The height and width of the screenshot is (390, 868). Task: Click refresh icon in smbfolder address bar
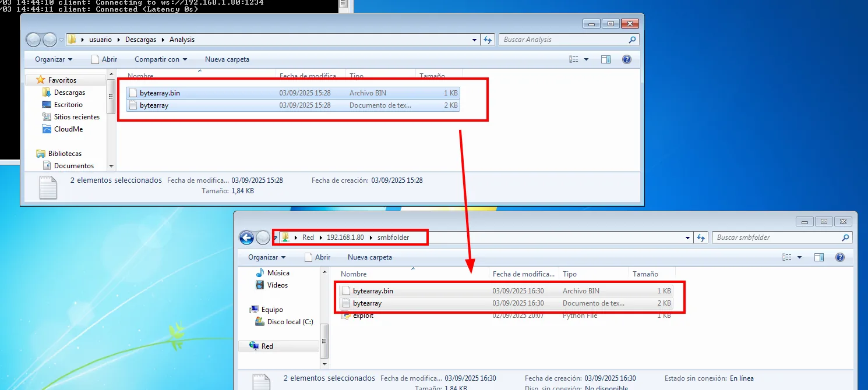(701, 237)
